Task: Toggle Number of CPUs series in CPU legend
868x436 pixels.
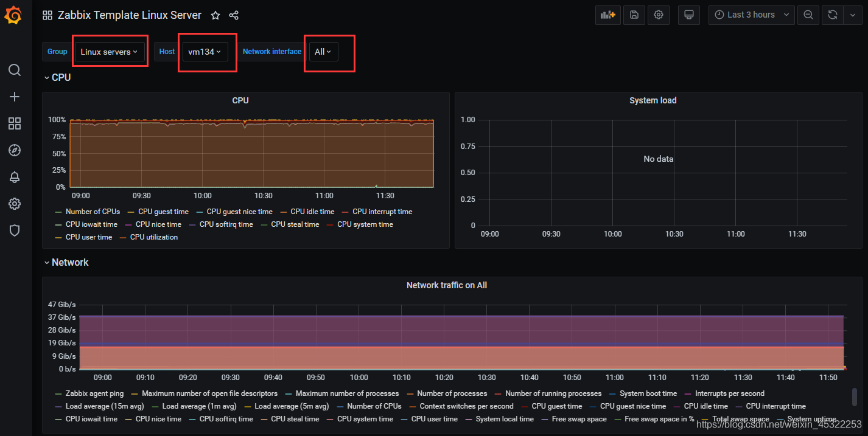Action: point(93,212)
